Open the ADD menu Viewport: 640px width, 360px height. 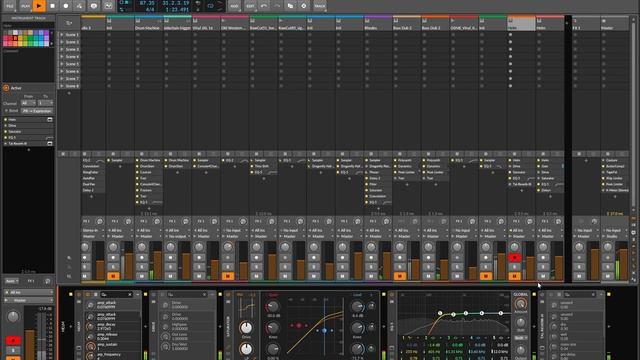click(234, 6)
